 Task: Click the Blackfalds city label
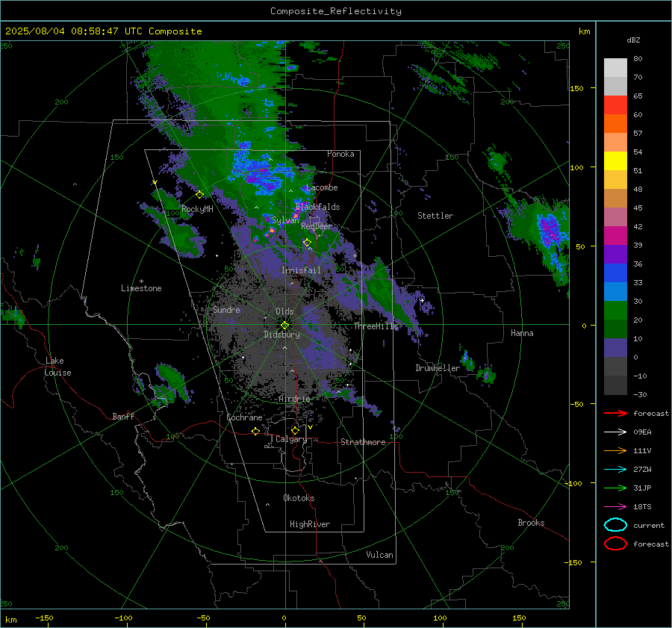pyautogui.click(x=317, y=207)
